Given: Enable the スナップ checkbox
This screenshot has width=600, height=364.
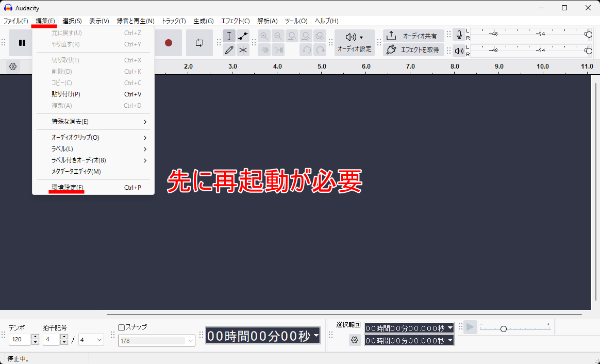Looking at the screenshot, I should (121, 327).
